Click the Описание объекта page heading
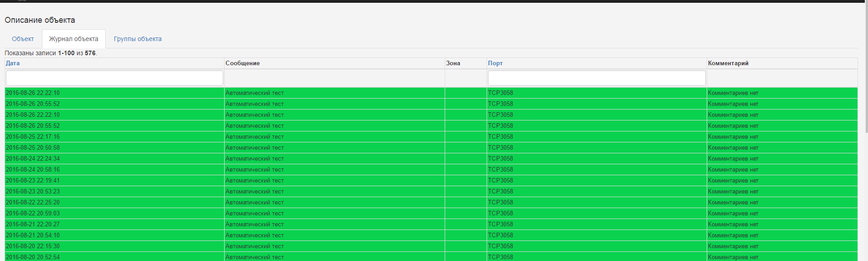The image size is (868, 261). pos(40,20)
